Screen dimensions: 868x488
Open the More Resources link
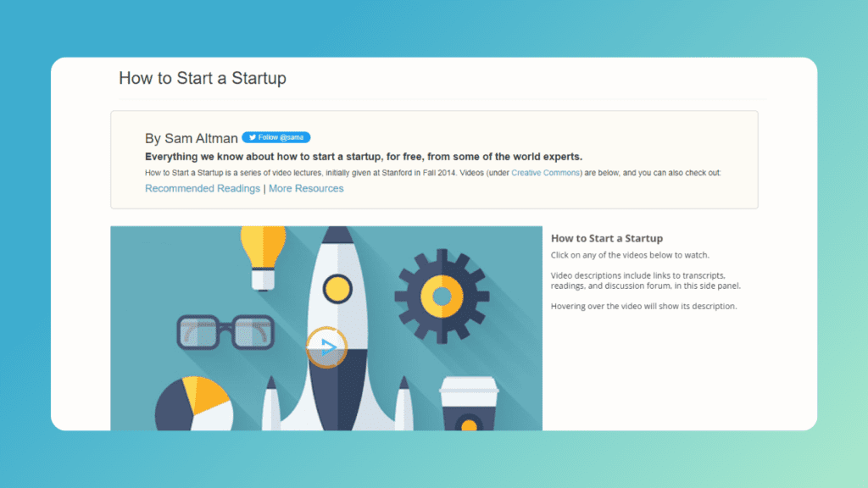306,189
